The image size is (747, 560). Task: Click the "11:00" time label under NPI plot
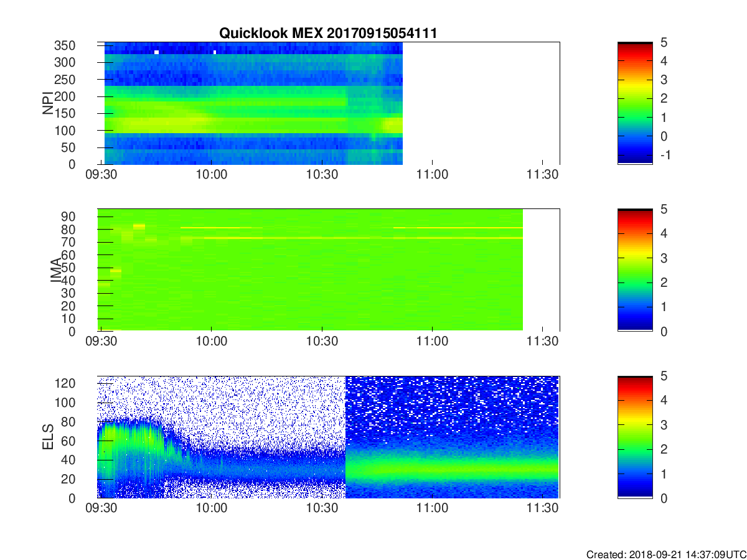tap(432, 175)
